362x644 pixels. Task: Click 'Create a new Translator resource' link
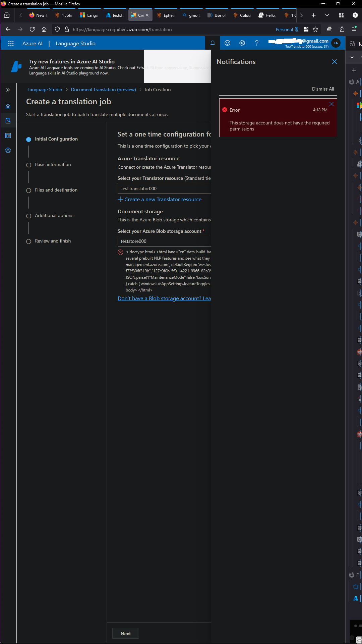coord(160,199)
